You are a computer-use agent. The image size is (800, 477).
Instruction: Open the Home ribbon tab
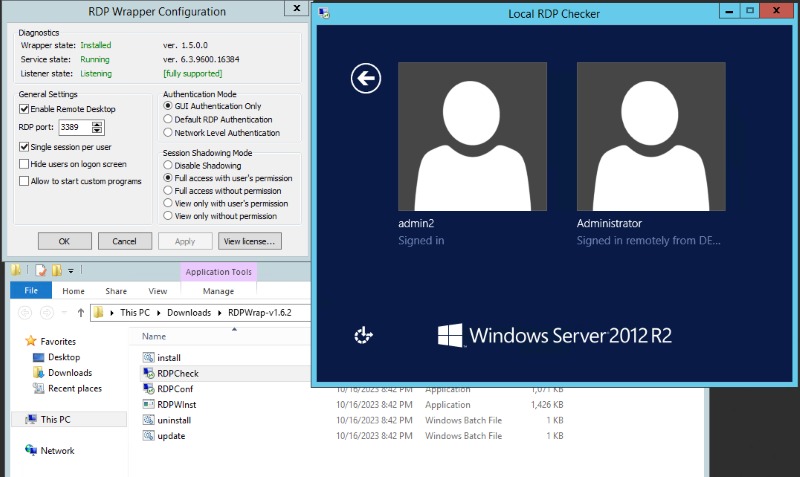point(73,291)
